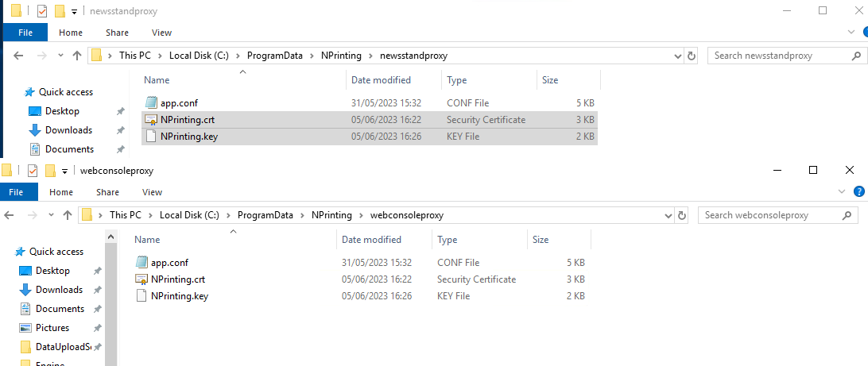Open Share tab in webconsoleproxy window
Screen dimensions: 868x366
[107, 192]
